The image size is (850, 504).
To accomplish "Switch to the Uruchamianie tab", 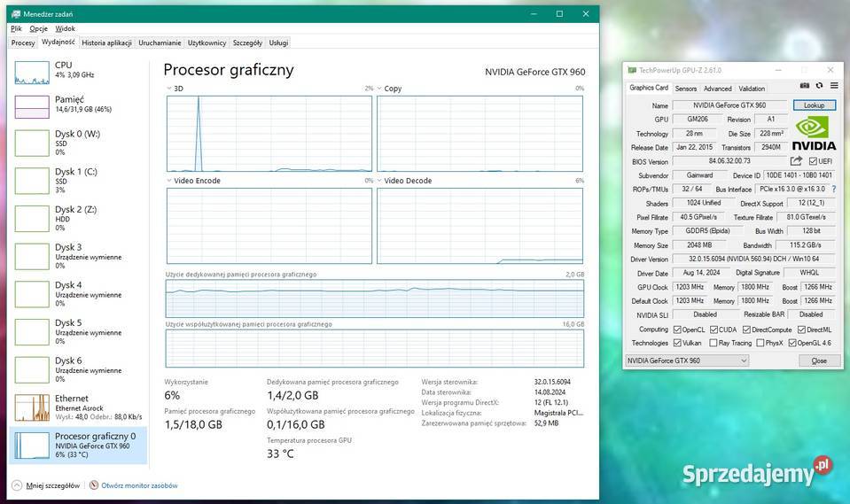I will point(160,43).
